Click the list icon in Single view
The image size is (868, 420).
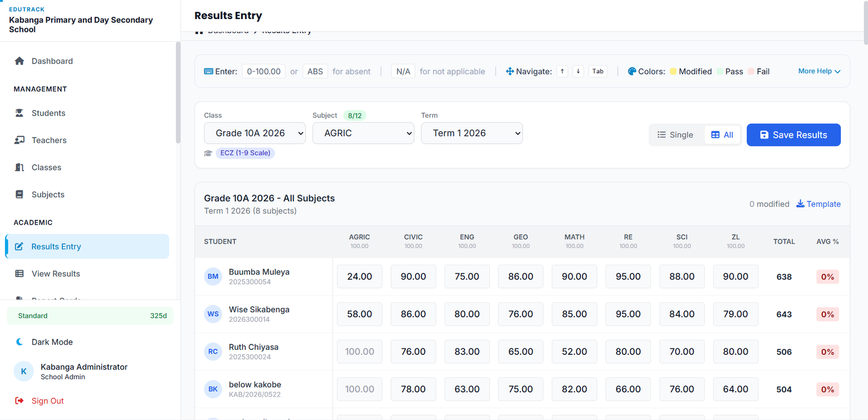coord(661,135)
